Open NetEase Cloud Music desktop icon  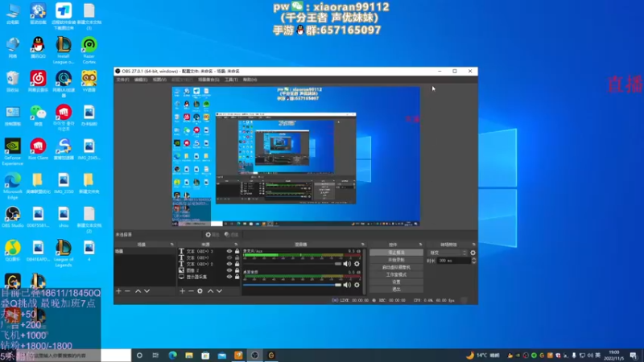tap(38, 81)
